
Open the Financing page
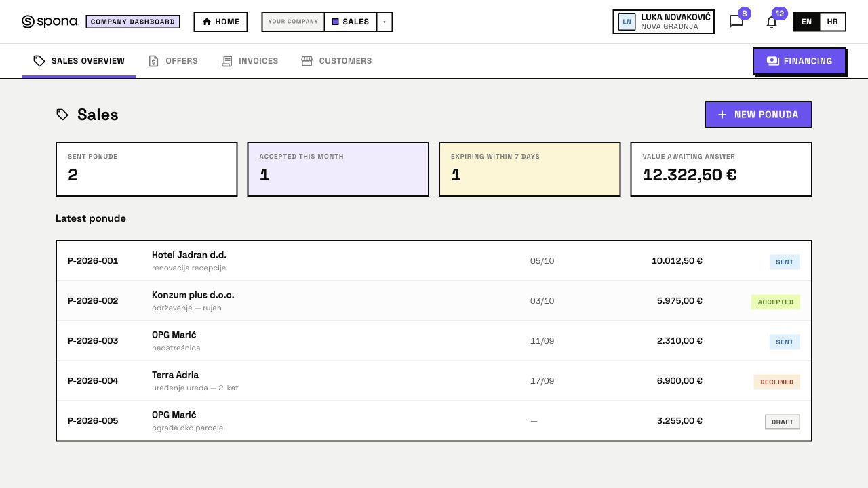pyautogui.click(x=800, y=61)
